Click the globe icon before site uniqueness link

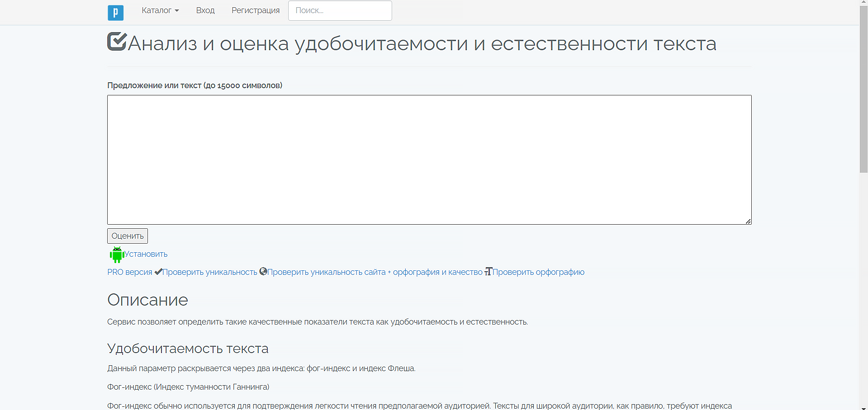(263, 271)
